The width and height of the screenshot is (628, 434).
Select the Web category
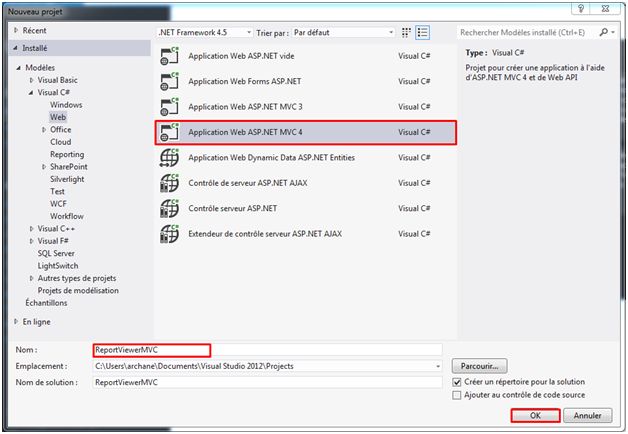coord(58,117)
